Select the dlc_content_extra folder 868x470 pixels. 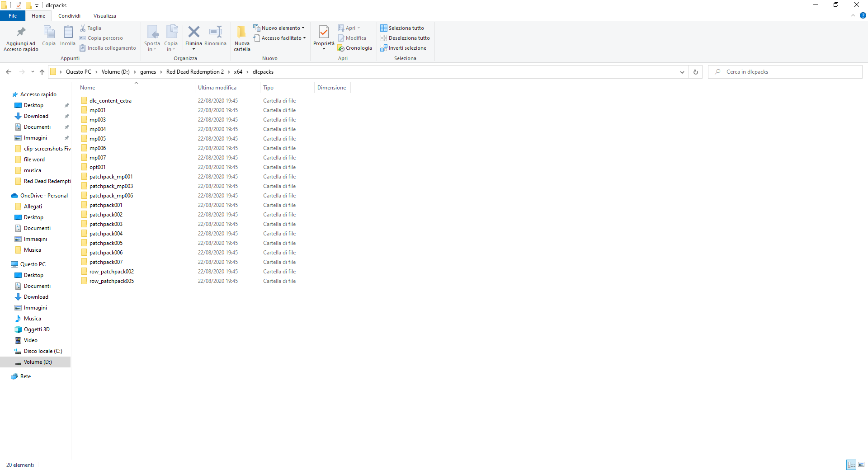pyautogui.click(x=110, y=101)
